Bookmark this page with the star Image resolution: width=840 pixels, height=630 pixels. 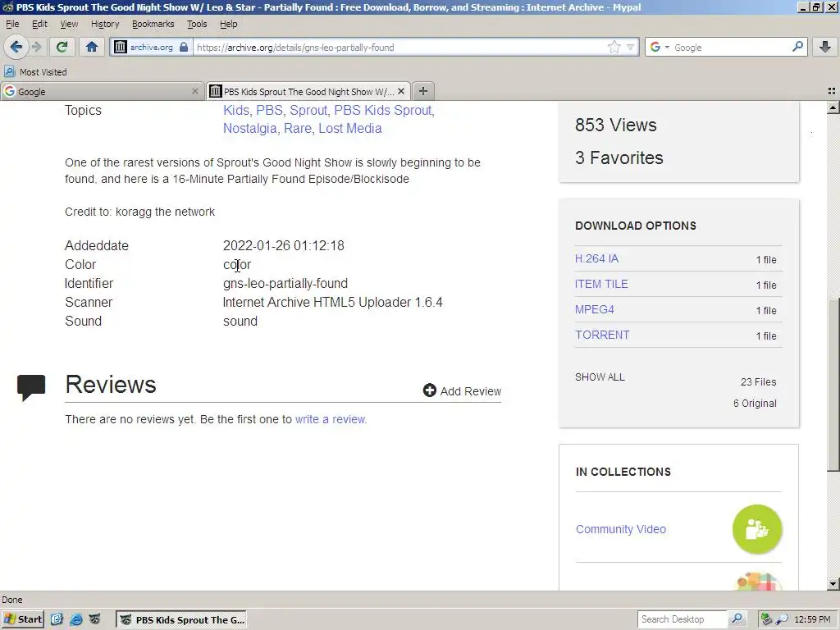614,47
